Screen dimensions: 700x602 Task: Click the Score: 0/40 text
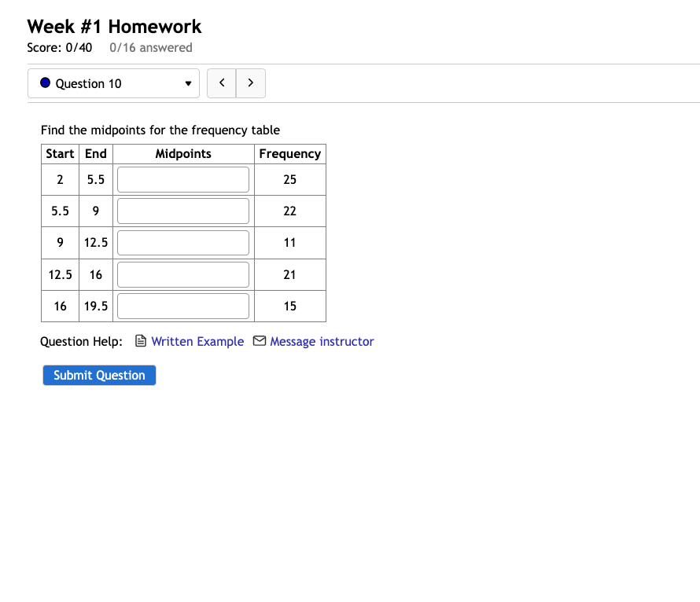[60, 47]
